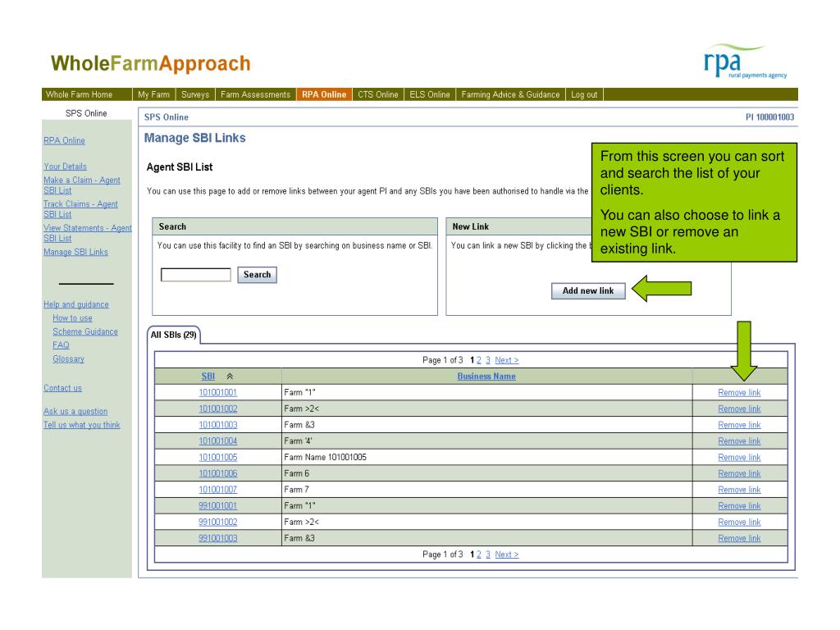Viewport: 840px width, 630px height.
Task: Open Track Claims - Agent SBI List
Action: [x=80, y=209]
